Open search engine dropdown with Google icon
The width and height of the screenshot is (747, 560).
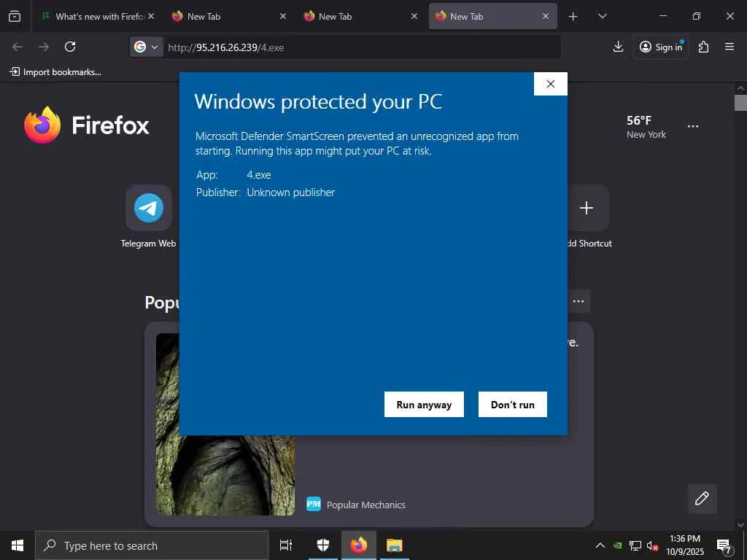[146, 47]
